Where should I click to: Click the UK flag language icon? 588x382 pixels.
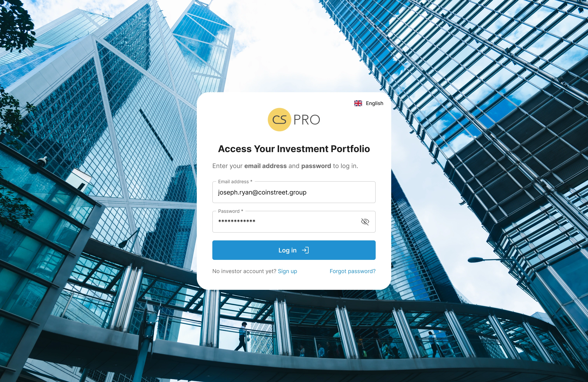tap(358, 103)
